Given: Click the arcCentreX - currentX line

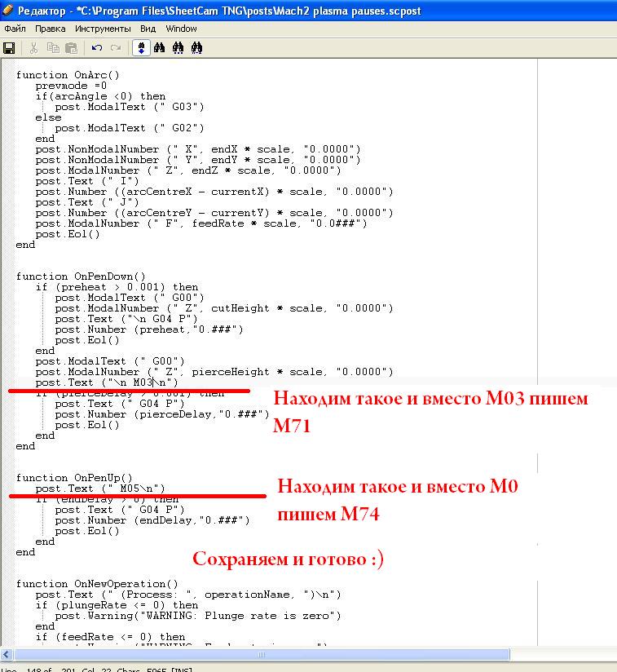Looking at the screenshot, I should (214, 192).
